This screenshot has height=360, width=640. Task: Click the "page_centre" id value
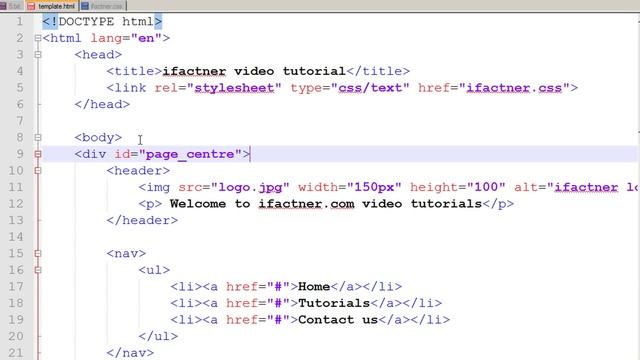[190, 154]
